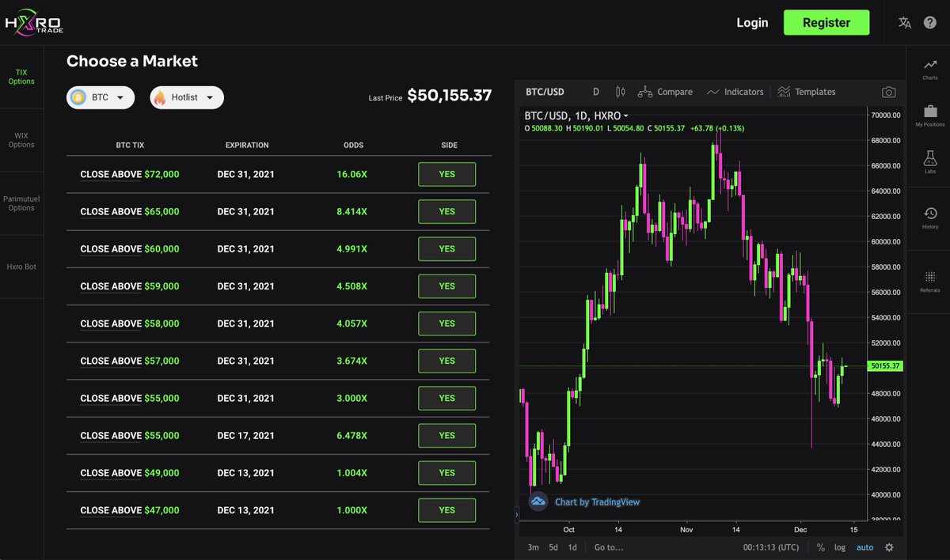Select the Hxro Bot tab
This screenshot has height=560, width=950.
[x=21, y=267]
